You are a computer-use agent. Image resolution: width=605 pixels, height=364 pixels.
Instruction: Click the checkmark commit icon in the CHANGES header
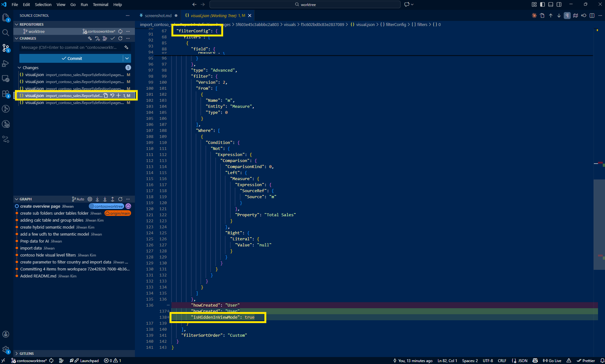point(113,38)
